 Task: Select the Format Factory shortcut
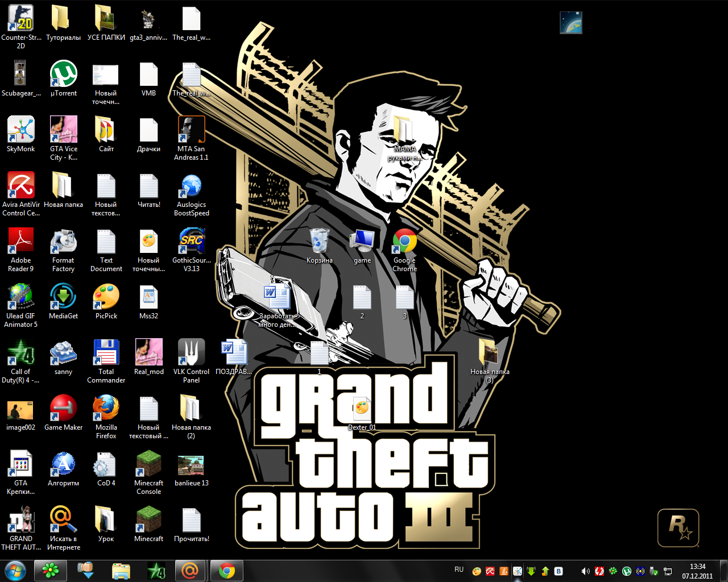pyautogui.click(x=63, y=242)
